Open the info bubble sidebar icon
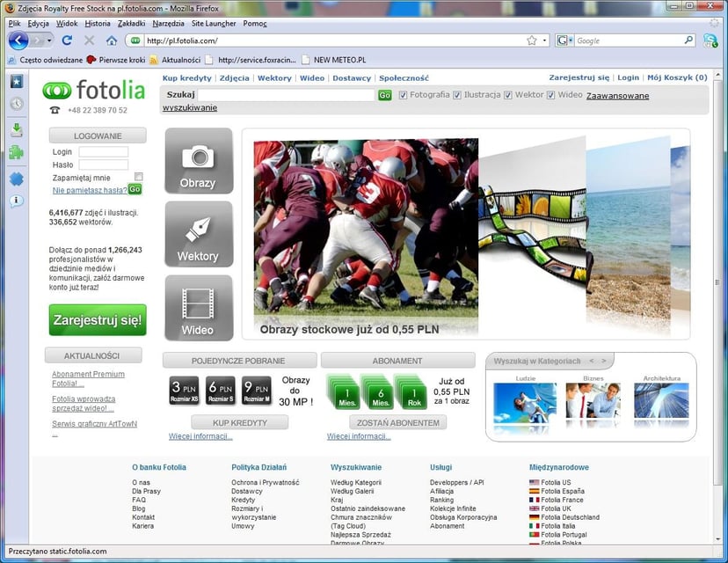This screenshot has height=563, width=728. click(x=17, y=201)
